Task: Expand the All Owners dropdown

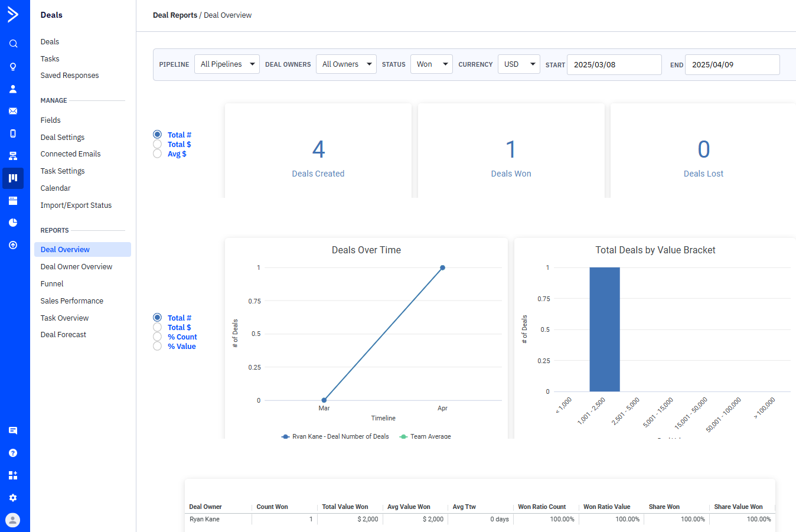Action: coord(346,64)
